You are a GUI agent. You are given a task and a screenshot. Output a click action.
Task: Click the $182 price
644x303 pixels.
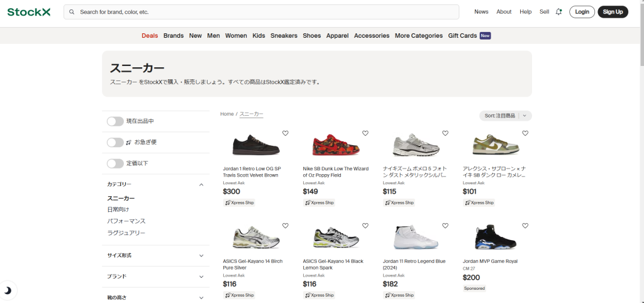point(391,284)
